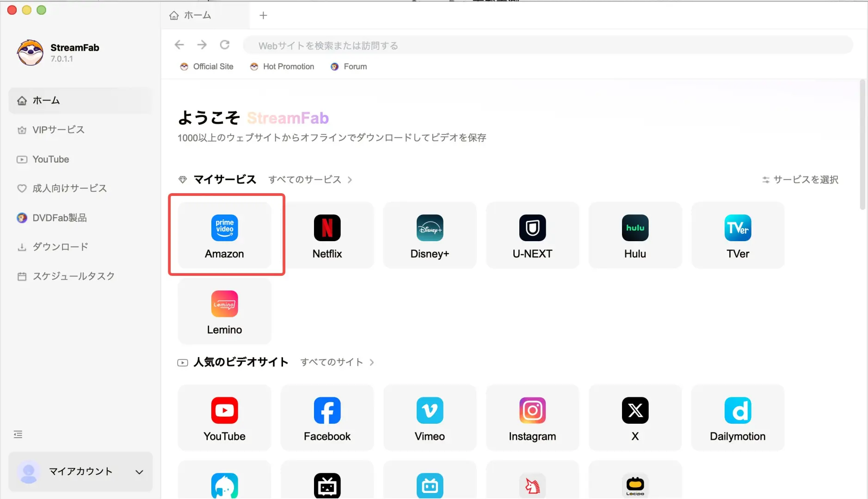The image size is (868, 499).
Task: Open the Dailymotion video site tile
Action: (x=738, y=418)
